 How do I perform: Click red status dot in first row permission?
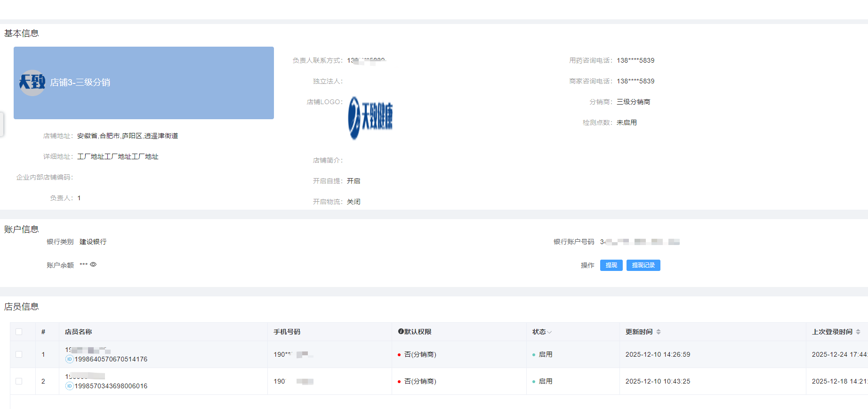(399, 355)
